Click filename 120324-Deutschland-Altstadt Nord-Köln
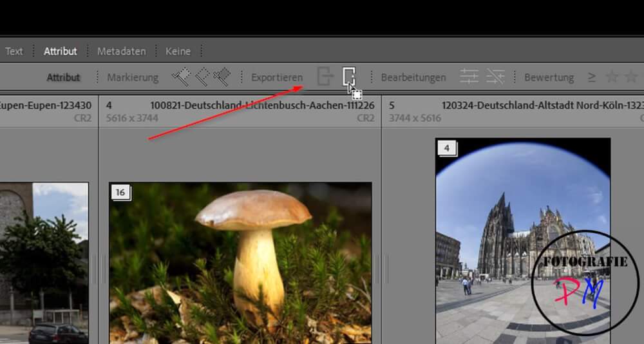 543,106
